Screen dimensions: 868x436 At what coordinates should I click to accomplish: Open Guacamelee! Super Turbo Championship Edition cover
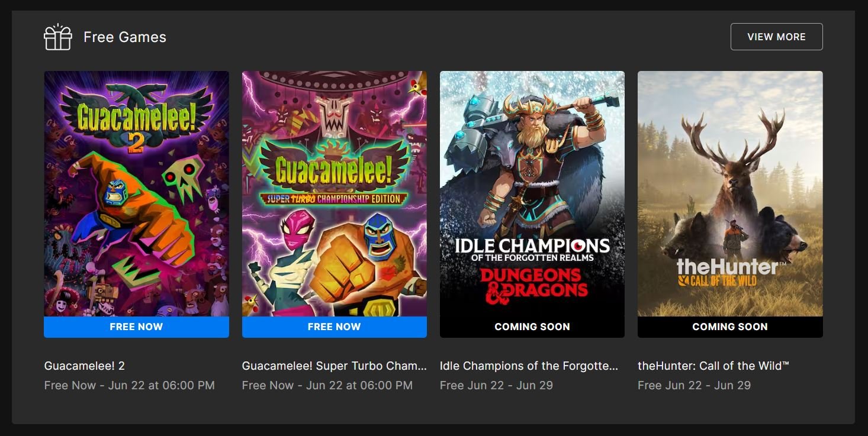coord(334,194)
